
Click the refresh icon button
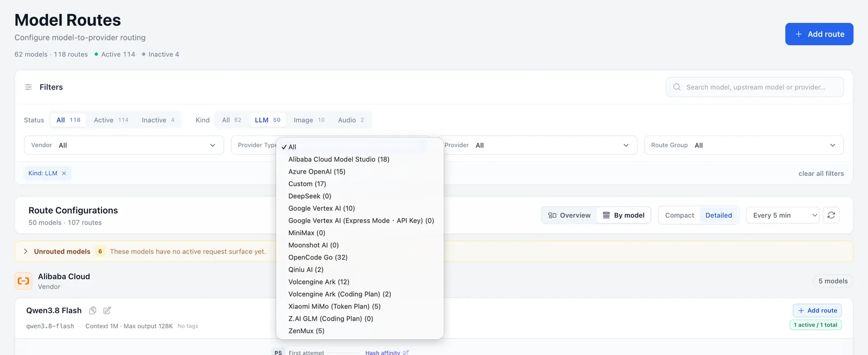click(831, 215)
